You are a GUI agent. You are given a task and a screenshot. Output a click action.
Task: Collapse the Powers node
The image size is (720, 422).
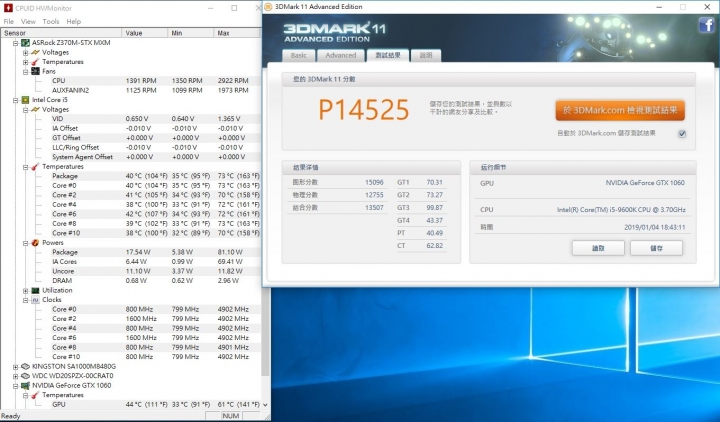pyautogui.click(x=25, y=243)
